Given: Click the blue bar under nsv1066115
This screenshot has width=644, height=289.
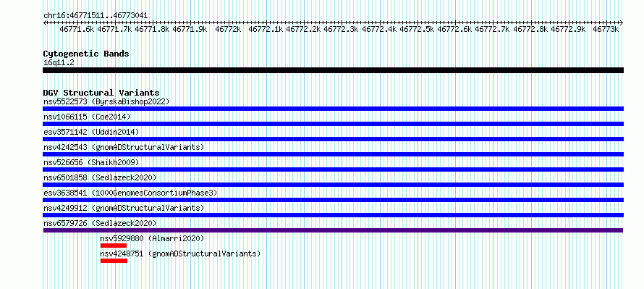Looking at the screenshot, I should pos(333,124).
